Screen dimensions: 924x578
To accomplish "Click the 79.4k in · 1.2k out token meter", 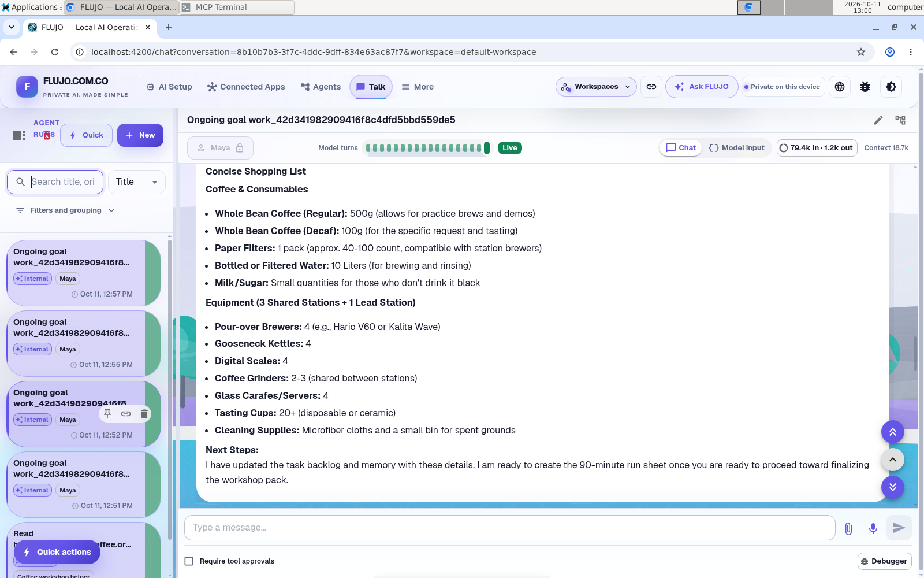I will 817,148.
